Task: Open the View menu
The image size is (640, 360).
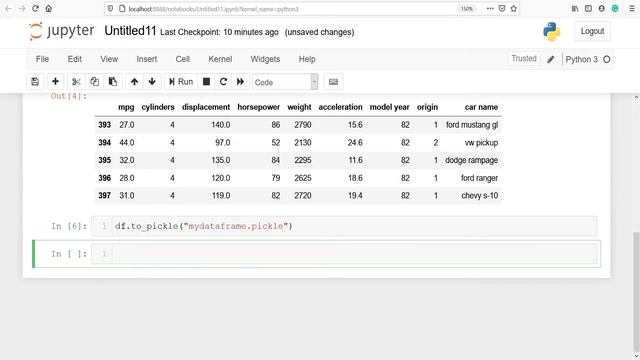Action: (109, 59)
